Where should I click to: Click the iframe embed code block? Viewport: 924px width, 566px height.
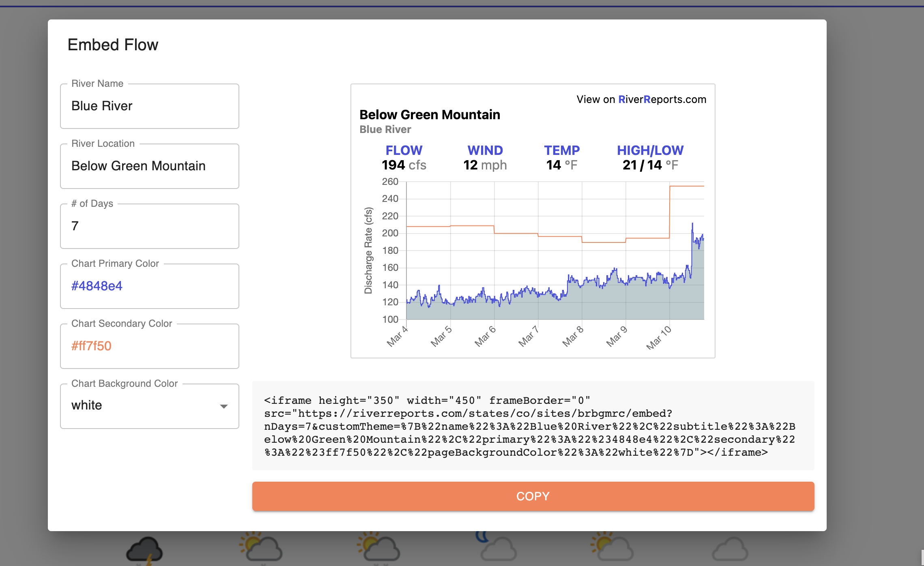[x=533, y=426]
